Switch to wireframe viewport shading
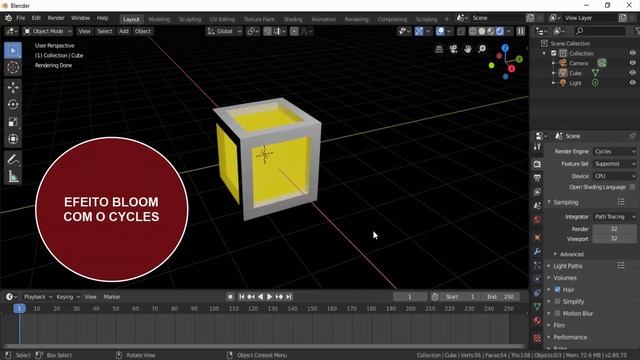The height and width of the screenshot is (360, 640). click(x=473, y=31)
